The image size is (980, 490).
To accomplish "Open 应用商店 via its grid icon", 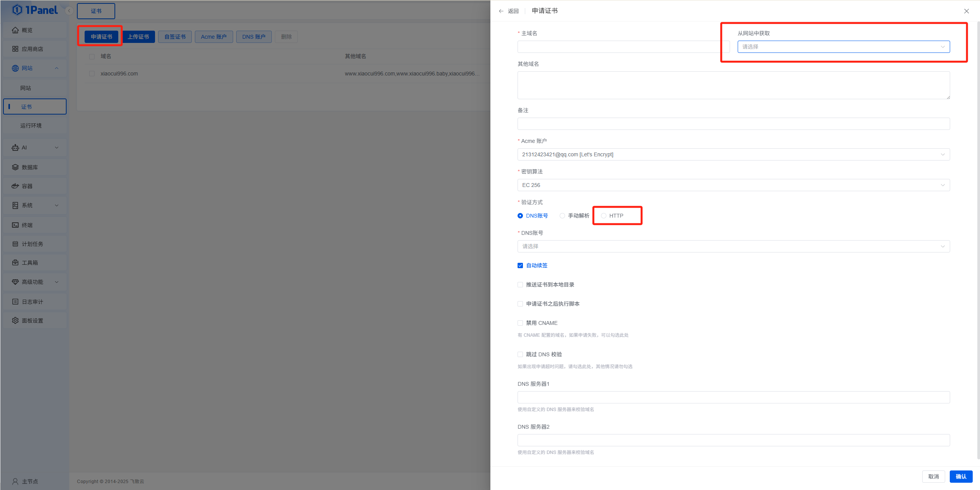I will tap(15, 49).
